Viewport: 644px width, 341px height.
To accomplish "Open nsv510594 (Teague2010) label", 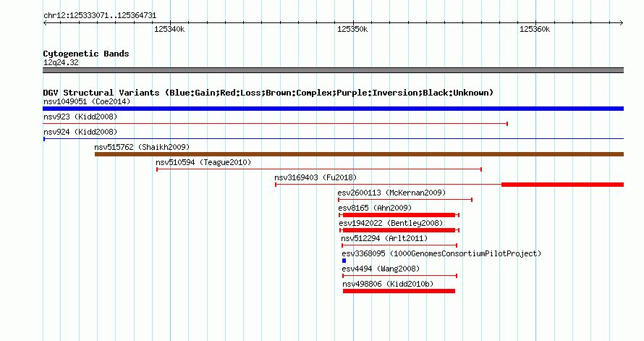I will coord(203,162).
